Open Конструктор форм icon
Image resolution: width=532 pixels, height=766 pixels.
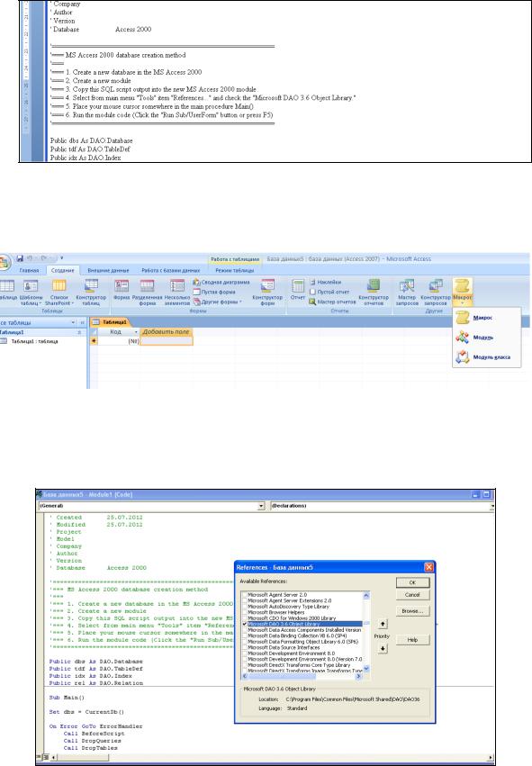267,293
